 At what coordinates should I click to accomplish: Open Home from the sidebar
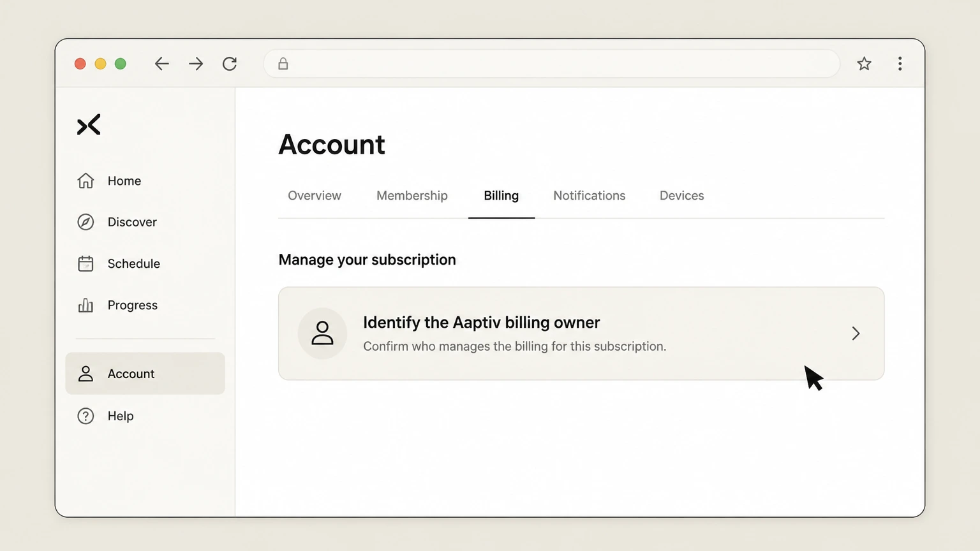pyautogui.click(x=124, y=181)
